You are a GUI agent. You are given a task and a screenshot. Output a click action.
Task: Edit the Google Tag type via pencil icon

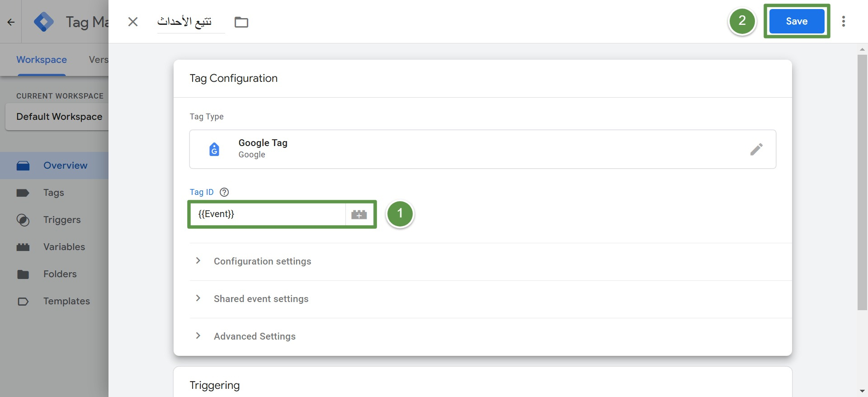[756, 149]
